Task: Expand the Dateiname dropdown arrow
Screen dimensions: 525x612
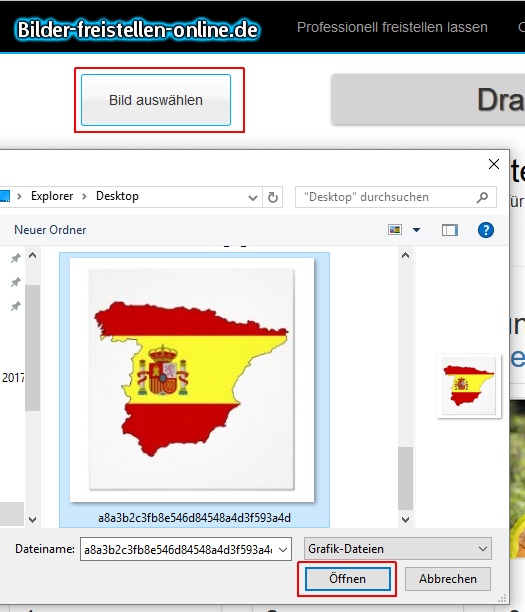Action: (283, 550)
